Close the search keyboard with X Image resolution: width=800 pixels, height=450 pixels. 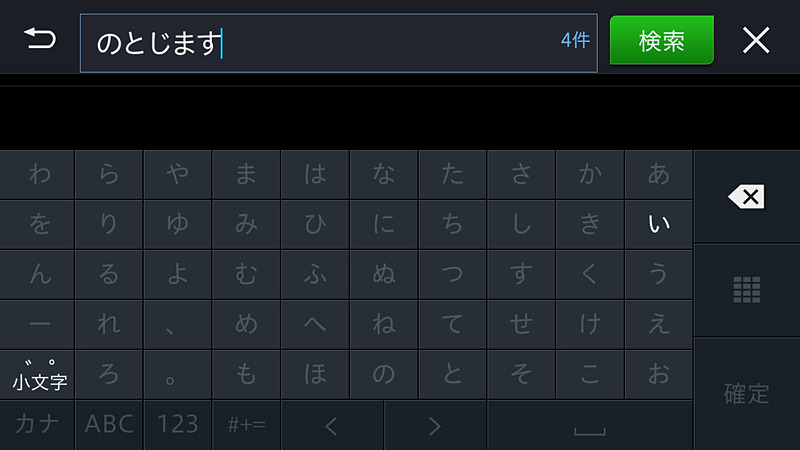pyautogui.click(x=756, y=40)
